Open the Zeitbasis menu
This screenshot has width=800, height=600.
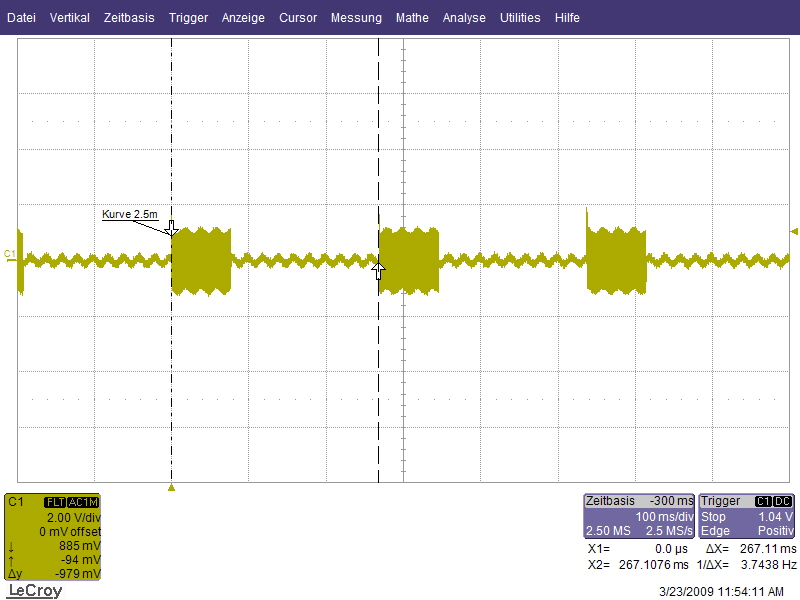point(129,18)
